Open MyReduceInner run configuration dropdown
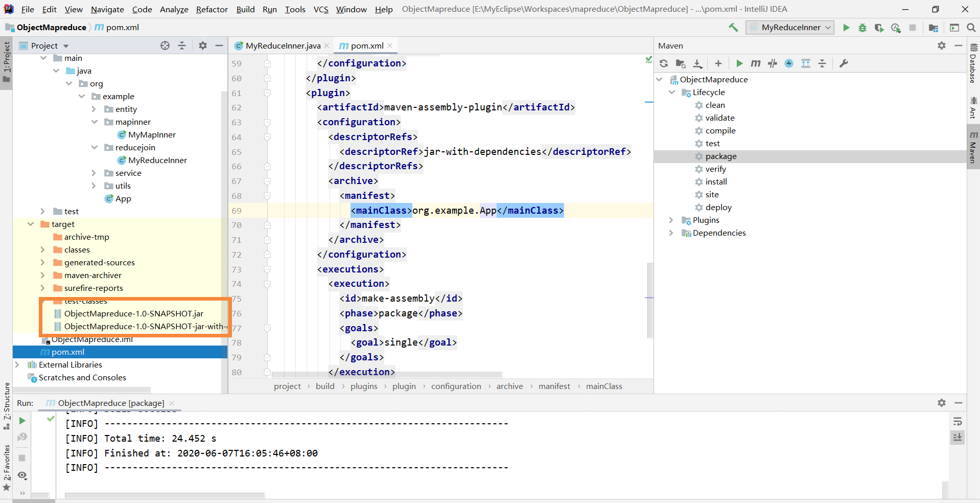 790,28
